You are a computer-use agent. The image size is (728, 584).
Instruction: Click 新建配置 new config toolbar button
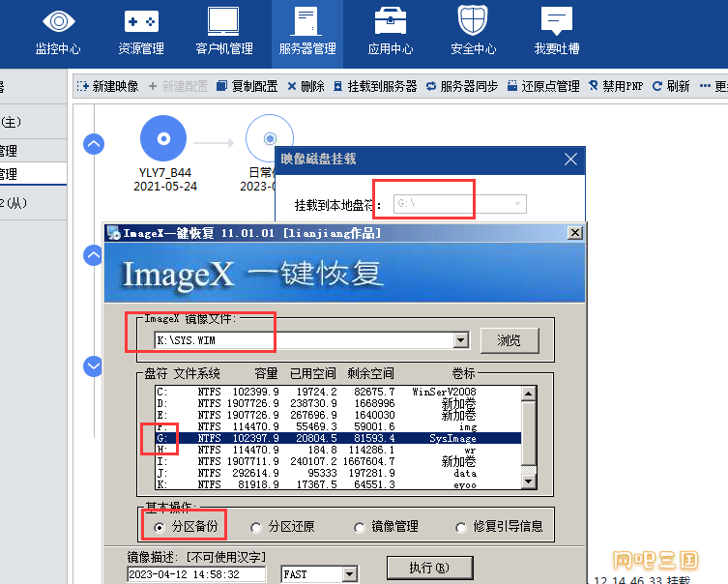click(x=178, y=86)
